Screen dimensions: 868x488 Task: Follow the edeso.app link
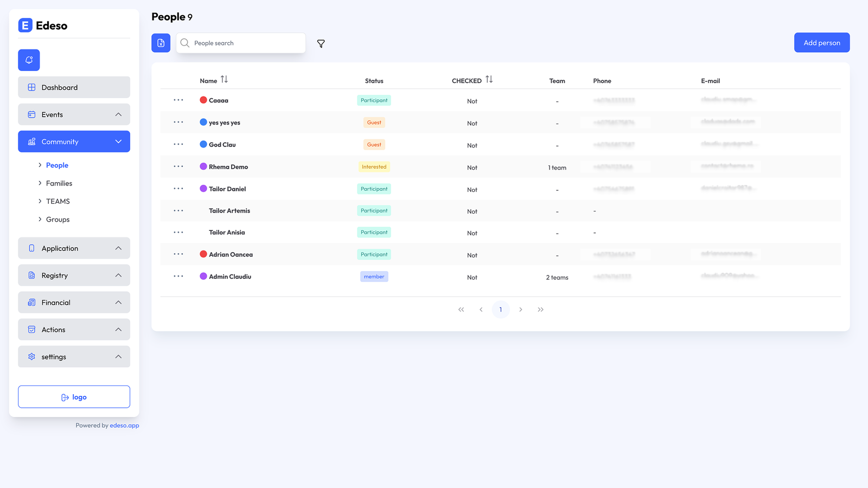pyautogui.click(x=124, y=426)
